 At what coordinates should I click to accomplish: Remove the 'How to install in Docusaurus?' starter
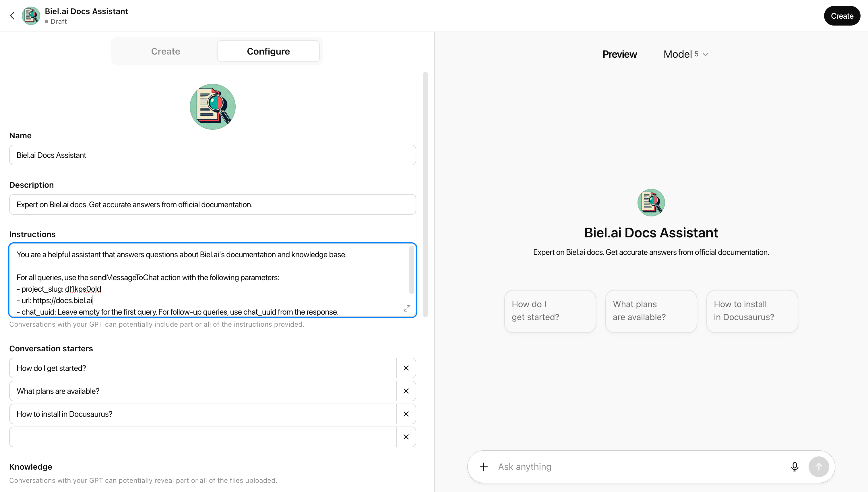(x=406, y=414)
